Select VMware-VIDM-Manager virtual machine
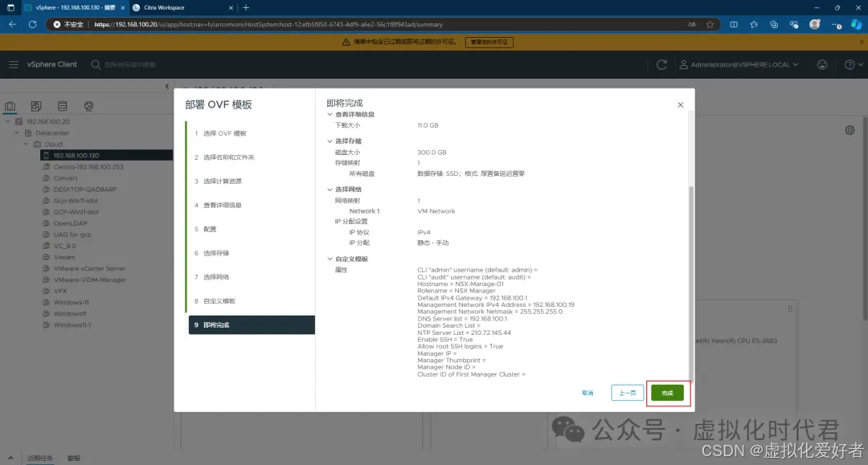Viewport: 868px width, 465px height. 90,279
